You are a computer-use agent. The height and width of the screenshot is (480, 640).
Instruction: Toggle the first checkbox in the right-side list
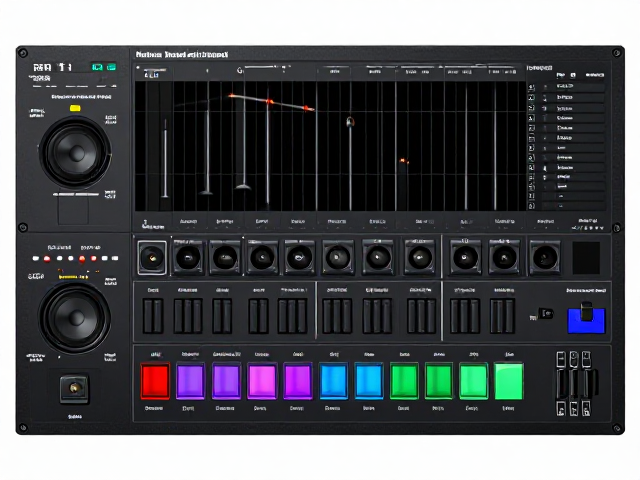(531, 87)
